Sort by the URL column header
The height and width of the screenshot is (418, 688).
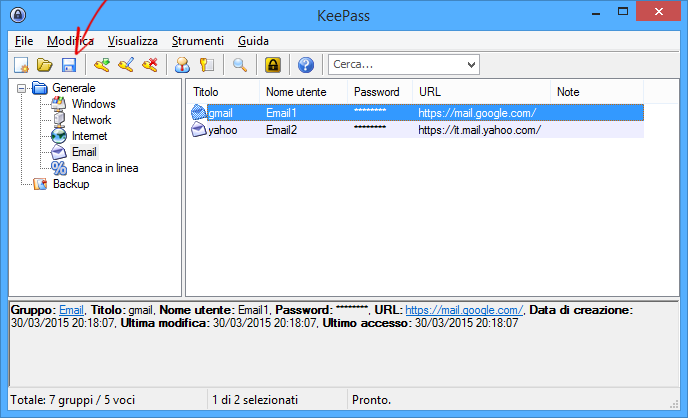pos(481,92)
